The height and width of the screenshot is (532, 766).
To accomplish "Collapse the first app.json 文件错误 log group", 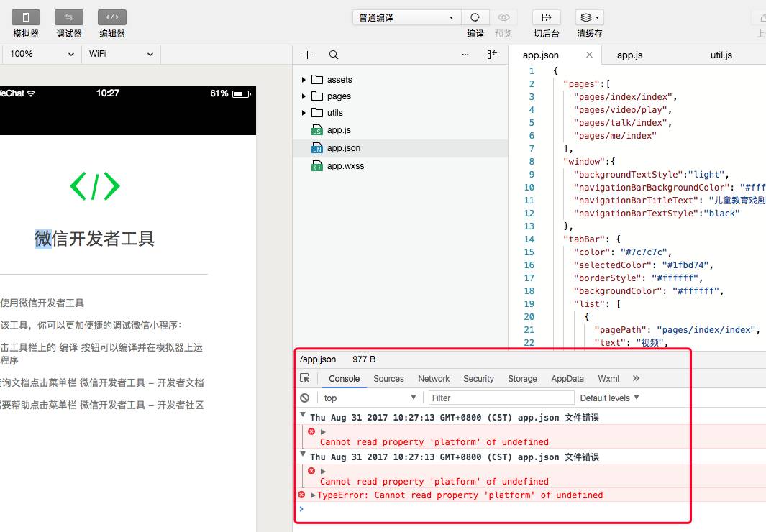I will (x=303, y=415).
